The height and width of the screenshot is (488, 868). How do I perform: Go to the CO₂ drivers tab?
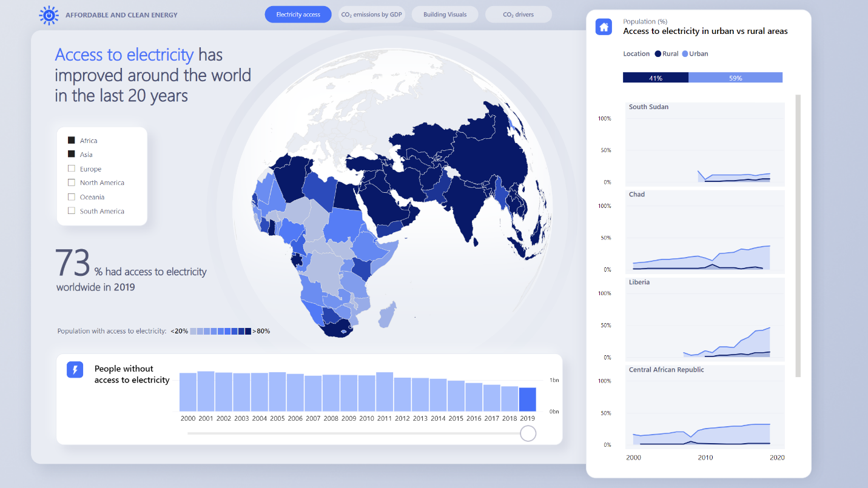tap(519, 15)
